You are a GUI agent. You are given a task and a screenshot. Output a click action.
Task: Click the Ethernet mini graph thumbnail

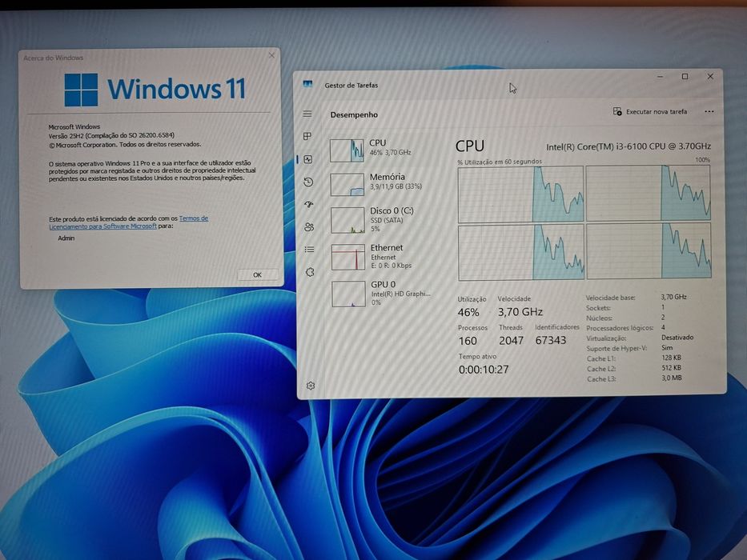(x=348, y=257)
